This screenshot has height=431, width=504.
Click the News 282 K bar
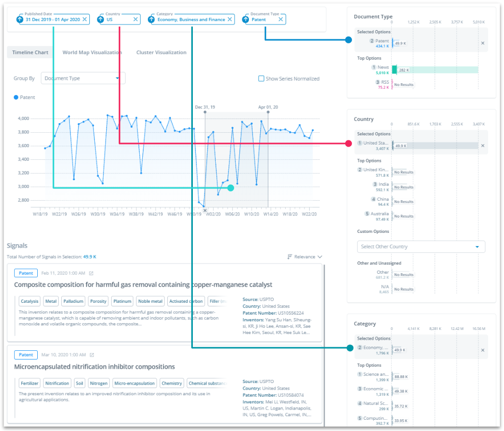[x=435, y=70]
